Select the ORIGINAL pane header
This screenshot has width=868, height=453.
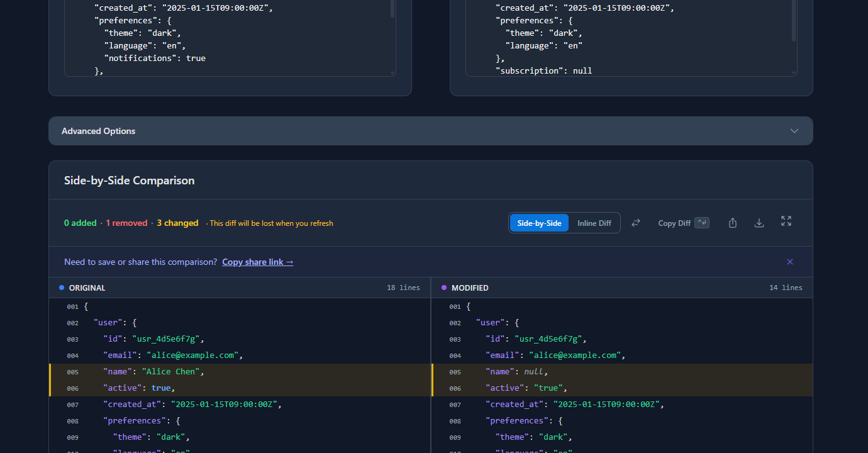(86, 288)
